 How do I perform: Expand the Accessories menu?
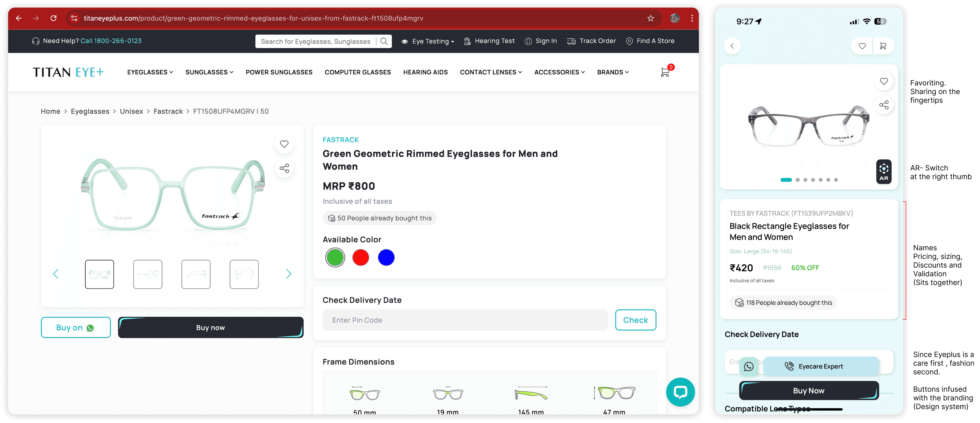pyautogui.click(x=559, y=72)
